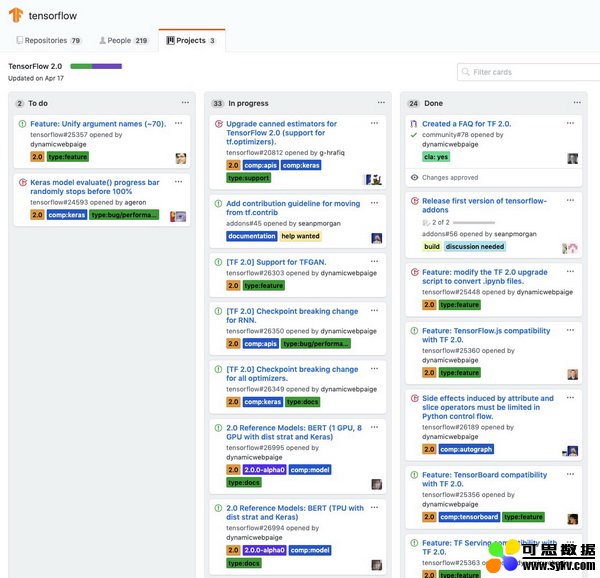Click open issue icon on Add contribution guideline
The height and width of the screenshot is (578, 600).
point(218,204)
